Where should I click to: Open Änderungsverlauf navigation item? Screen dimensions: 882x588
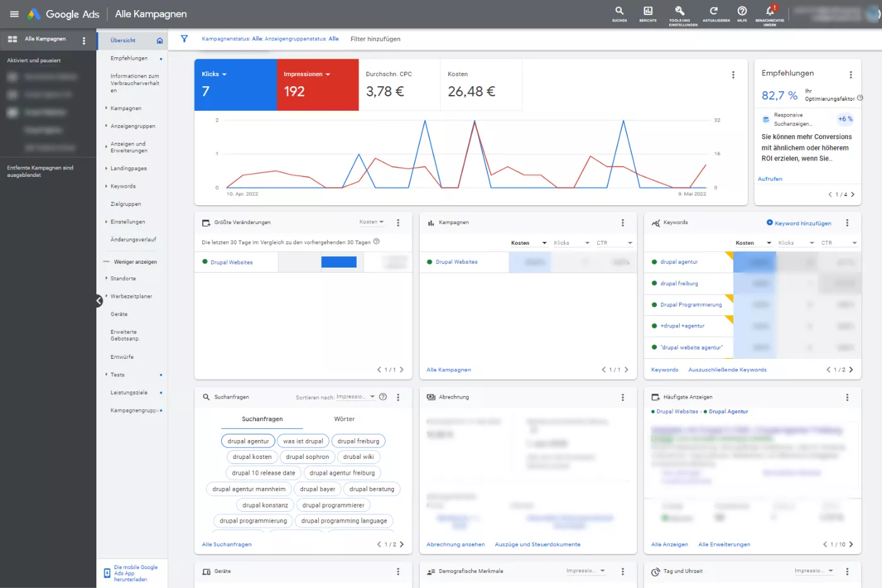click(x=134, y=239)
